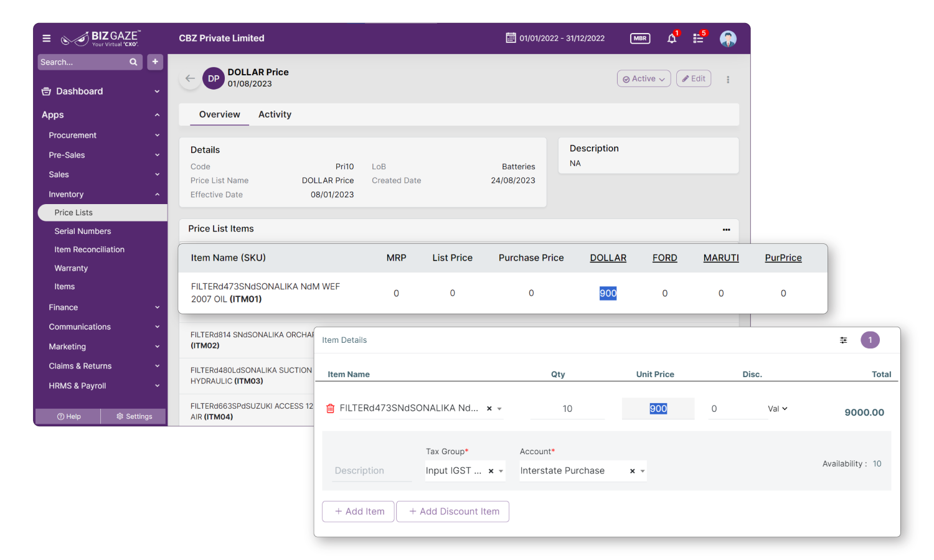The image size is (934, 560).
Task: Click the MBR icon in header
Action: (640, 38)
